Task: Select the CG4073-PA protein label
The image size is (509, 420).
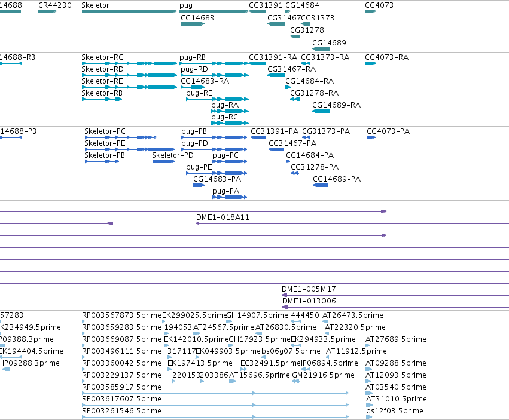Action: coord(388,131)
